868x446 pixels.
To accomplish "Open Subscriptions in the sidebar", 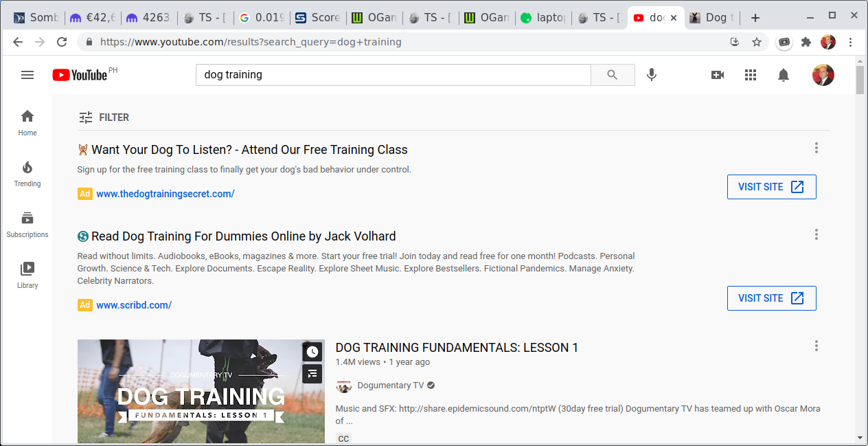I will (x=27, y=224).
